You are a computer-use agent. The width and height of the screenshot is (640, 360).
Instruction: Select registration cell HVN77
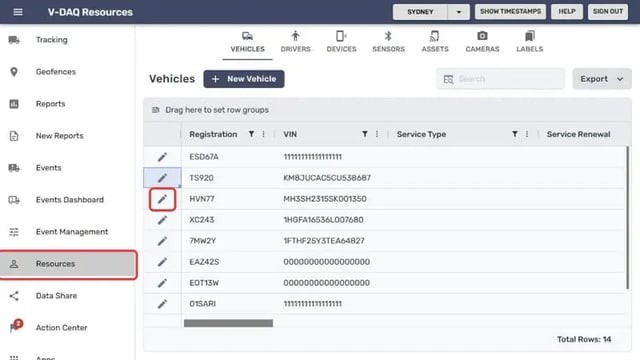202,199
